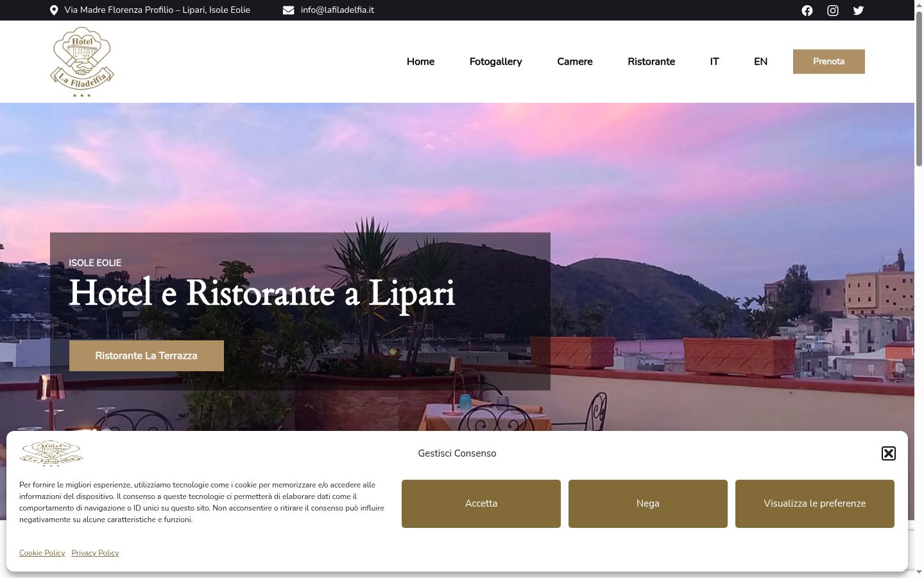924x578 pixels.
Task: Switch language to IT
Action: [714, 62]
